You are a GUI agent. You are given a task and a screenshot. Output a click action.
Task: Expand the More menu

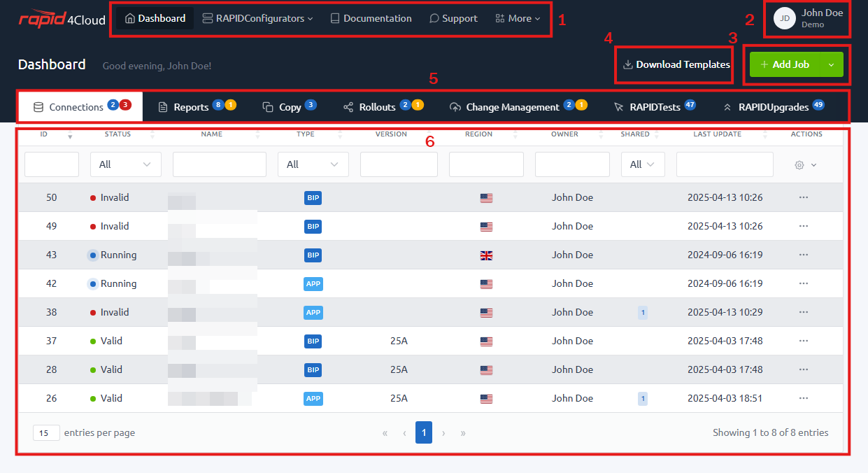(x=518, y=18)
